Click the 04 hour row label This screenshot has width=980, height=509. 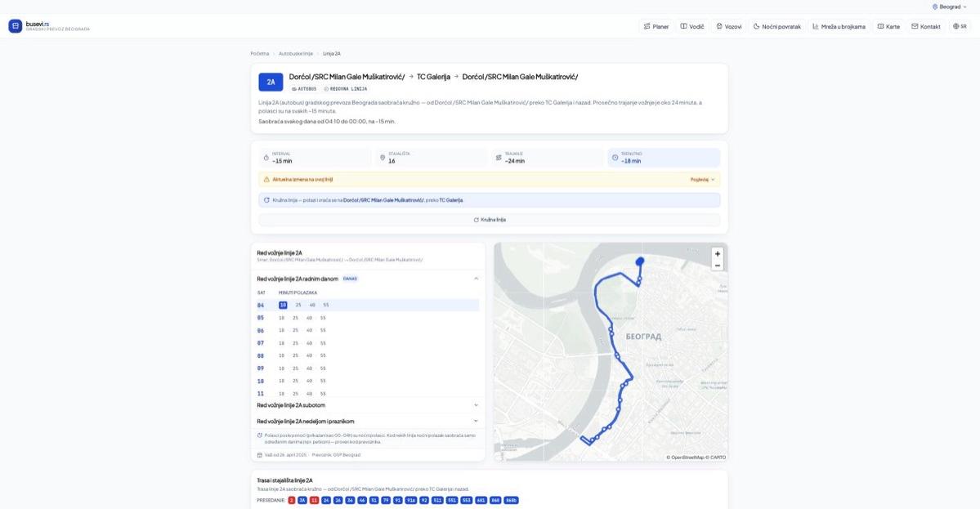[x=261, y=306]
